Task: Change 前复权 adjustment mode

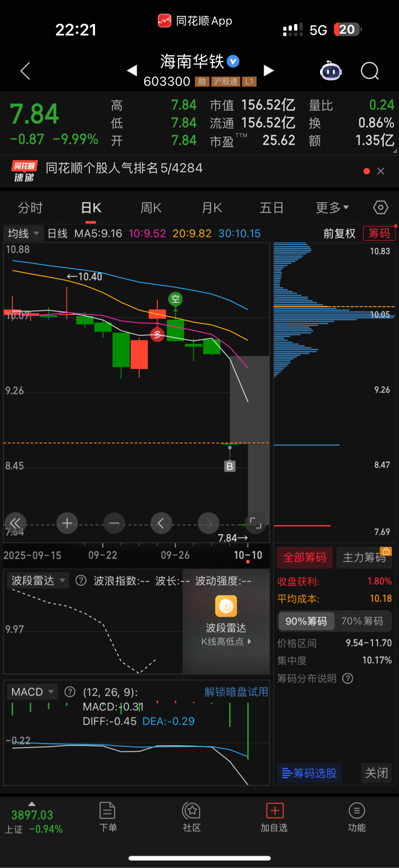Action: pyautogui.click(x=340, y=234)
